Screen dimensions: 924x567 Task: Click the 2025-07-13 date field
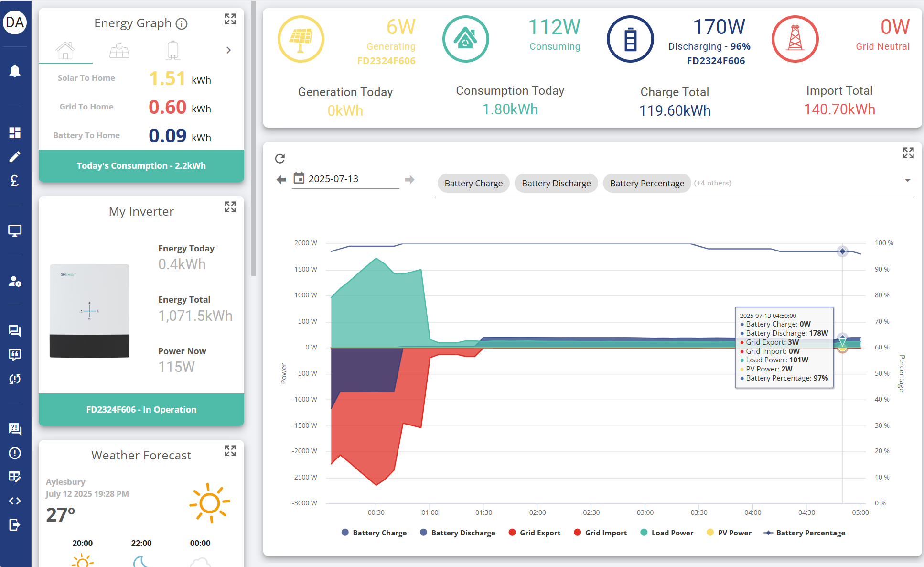tap(345, 179)
